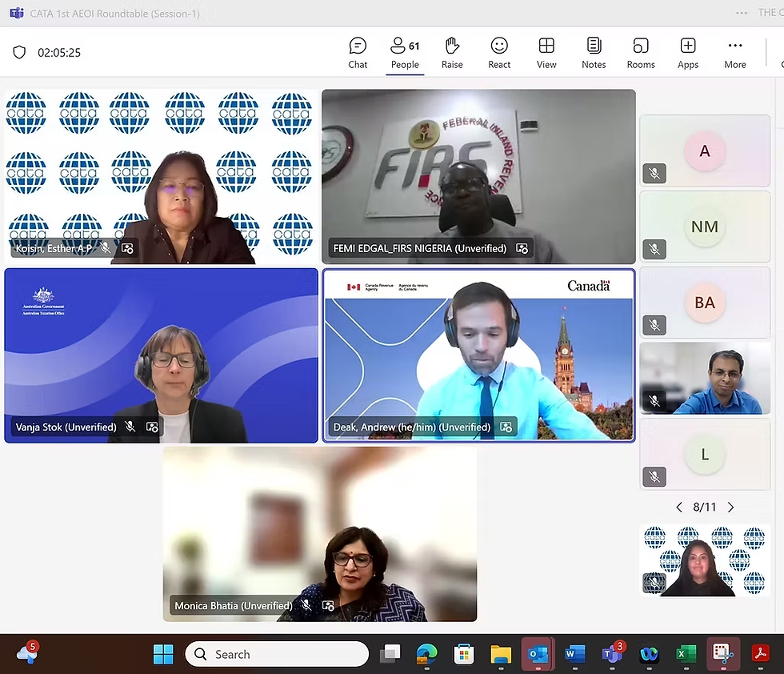Click camera icon on Deak, Andrew tile
Screen dimensions: 784x674
click(x=506, y=427)
